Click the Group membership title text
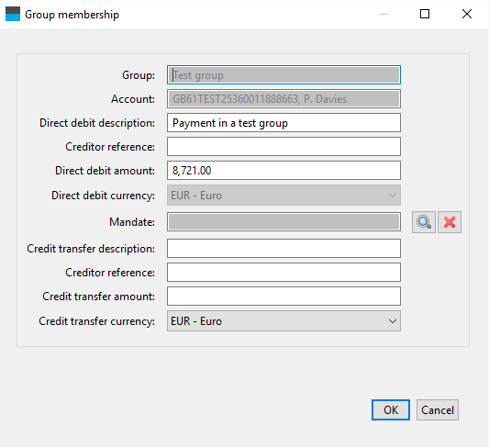489x448 pixels. (x=72, y=15)
